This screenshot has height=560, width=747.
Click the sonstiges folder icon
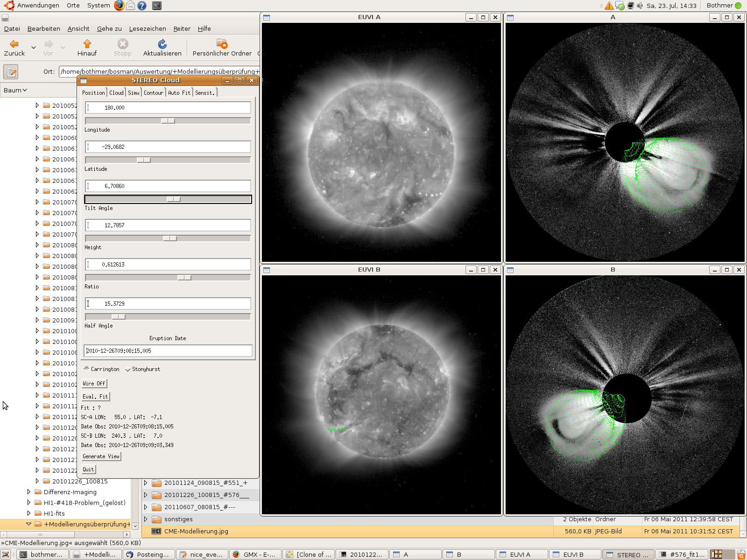(156, 519)
